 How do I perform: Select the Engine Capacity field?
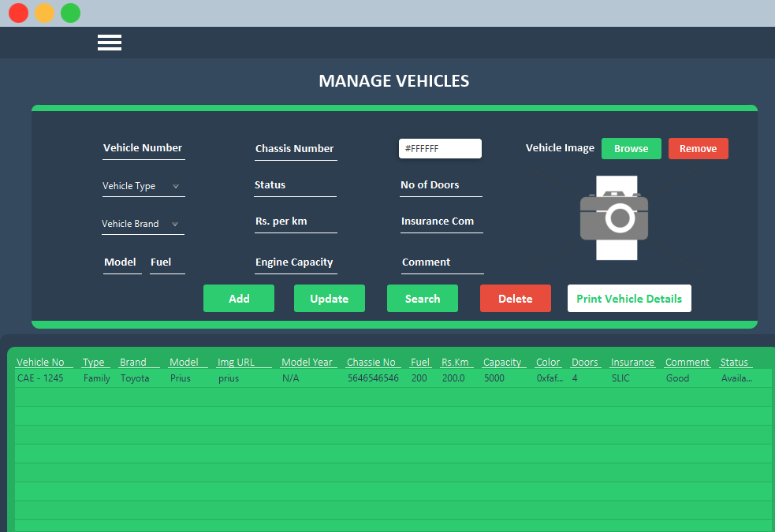point(296,262)
